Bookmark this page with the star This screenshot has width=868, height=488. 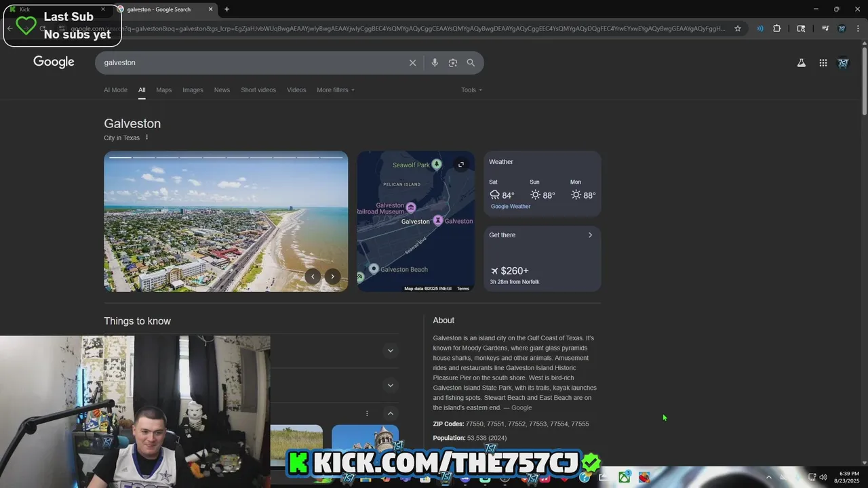click(738, 28)
